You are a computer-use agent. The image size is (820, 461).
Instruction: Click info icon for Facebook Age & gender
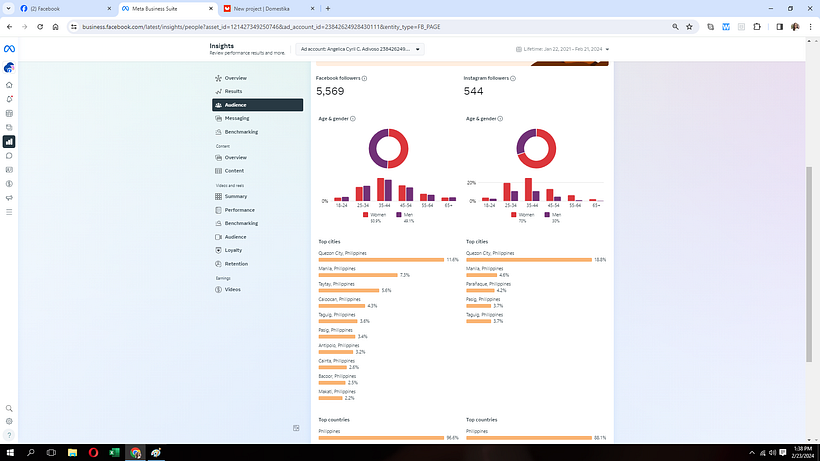[353, 119]
